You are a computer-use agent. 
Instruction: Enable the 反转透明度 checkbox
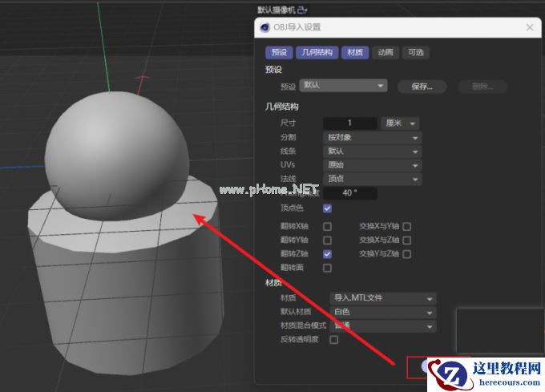click(333, 340)
